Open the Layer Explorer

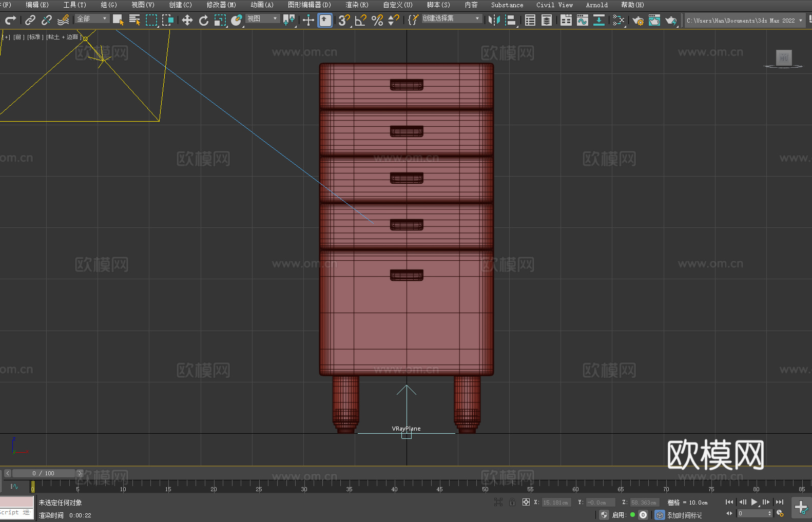547,20
